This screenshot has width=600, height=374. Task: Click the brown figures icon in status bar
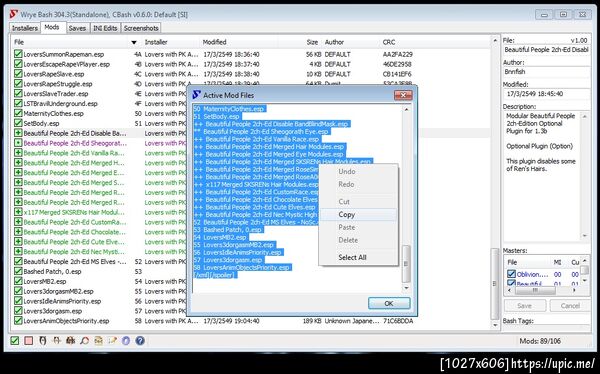coord(70,340)
